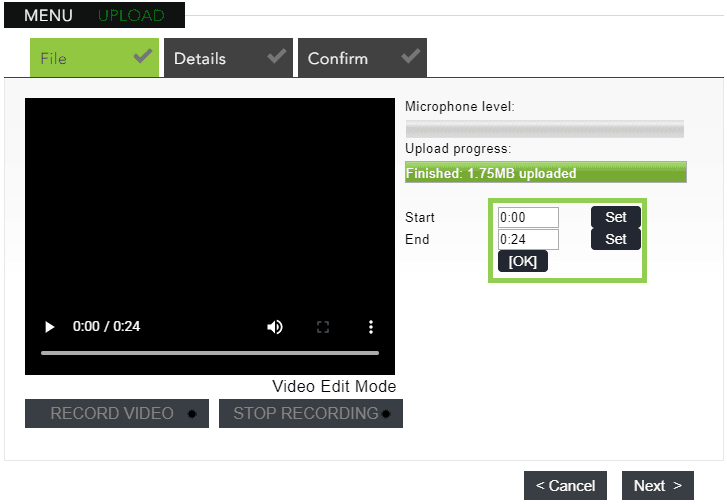Click the Start time input field
The width and height of the screenshot is (727, 504).
pyautogui.click(x=528, y=217)
